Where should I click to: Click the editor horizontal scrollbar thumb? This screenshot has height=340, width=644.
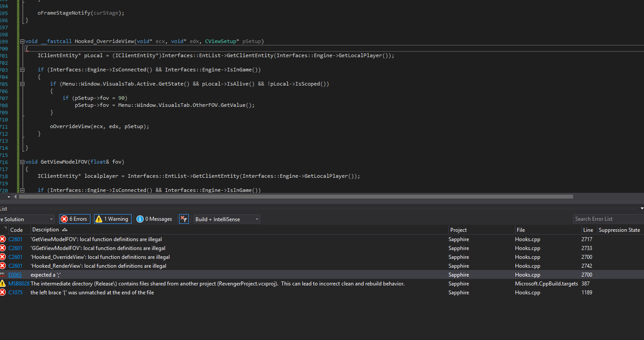[296, 196]
